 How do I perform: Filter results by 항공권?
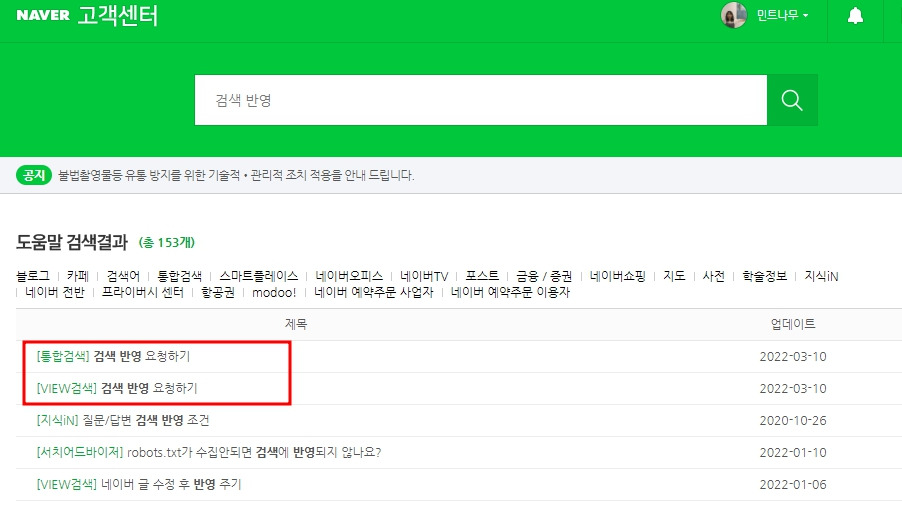point(218,292)
